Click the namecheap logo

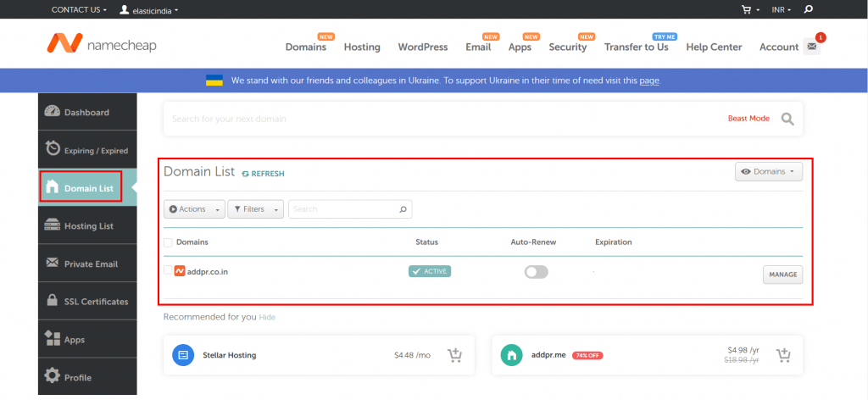click(x=102, y=43)
